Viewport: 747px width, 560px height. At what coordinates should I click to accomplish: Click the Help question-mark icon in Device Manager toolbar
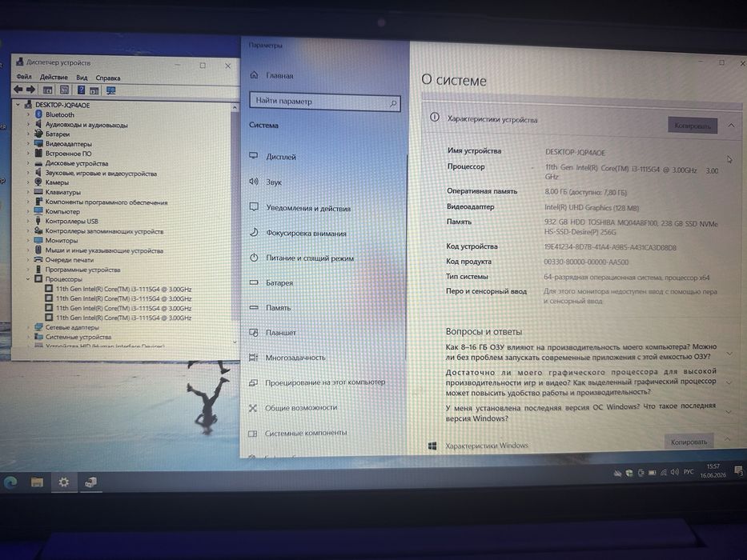coord(81,90)
